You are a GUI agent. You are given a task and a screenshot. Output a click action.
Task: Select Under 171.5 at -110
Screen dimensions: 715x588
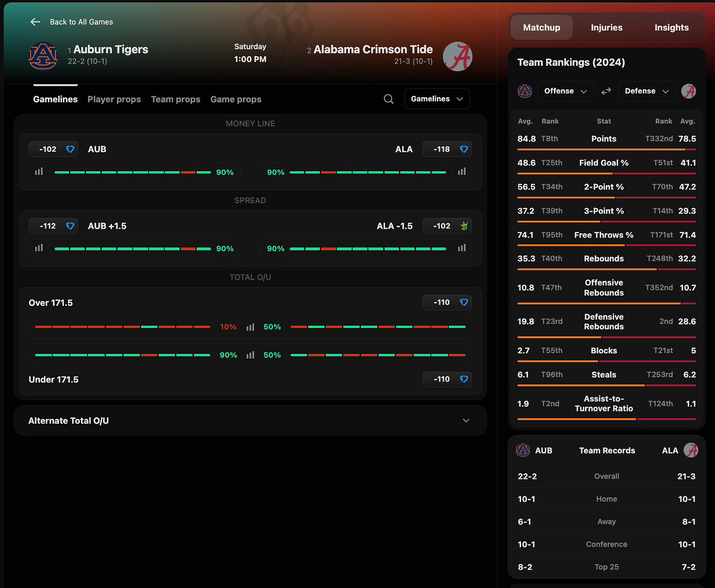447,379
